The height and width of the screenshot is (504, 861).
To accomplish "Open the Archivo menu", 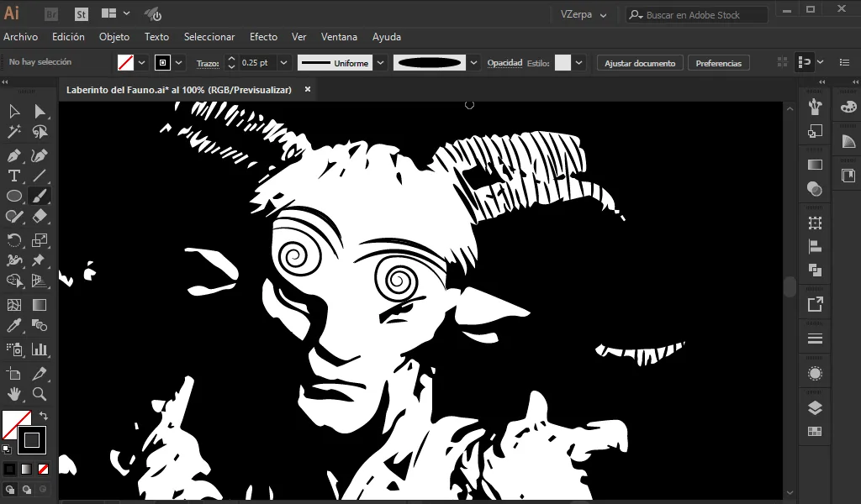I will click(x=21, y=37).
